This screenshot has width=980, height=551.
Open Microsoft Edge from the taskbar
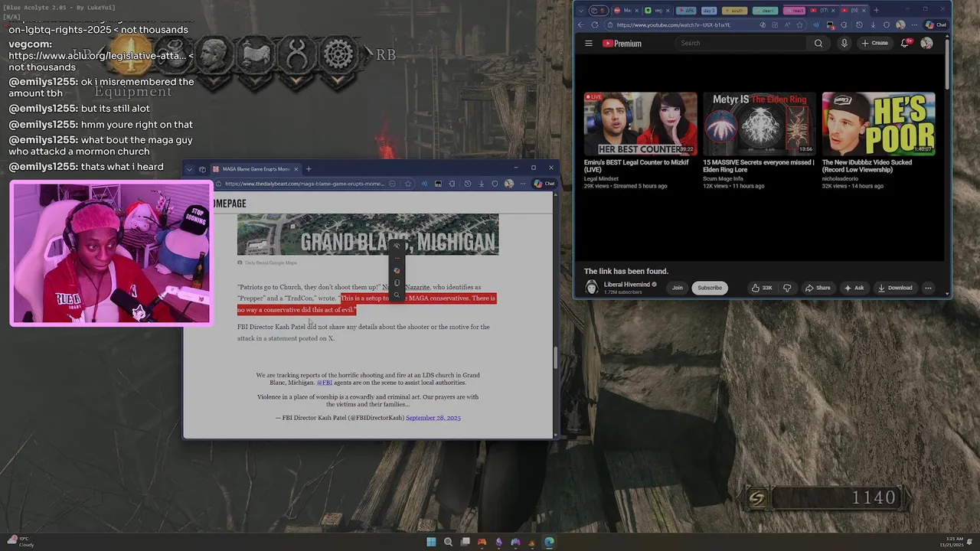point(549,542)
